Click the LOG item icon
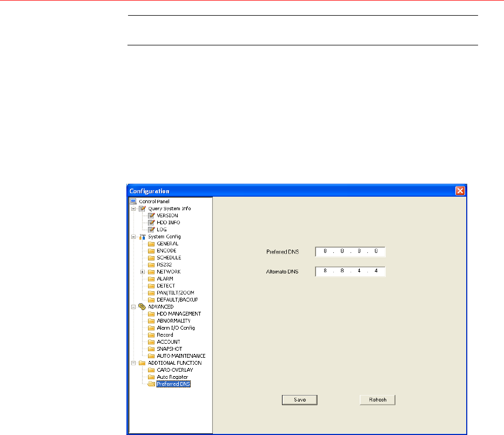 [x=151, y=230]
